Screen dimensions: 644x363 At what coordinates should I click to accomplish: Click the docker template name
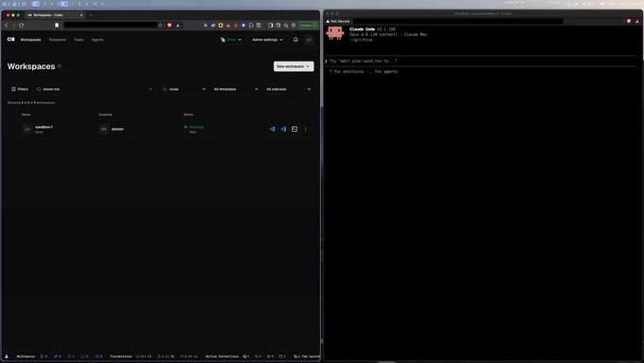(117, 129)
